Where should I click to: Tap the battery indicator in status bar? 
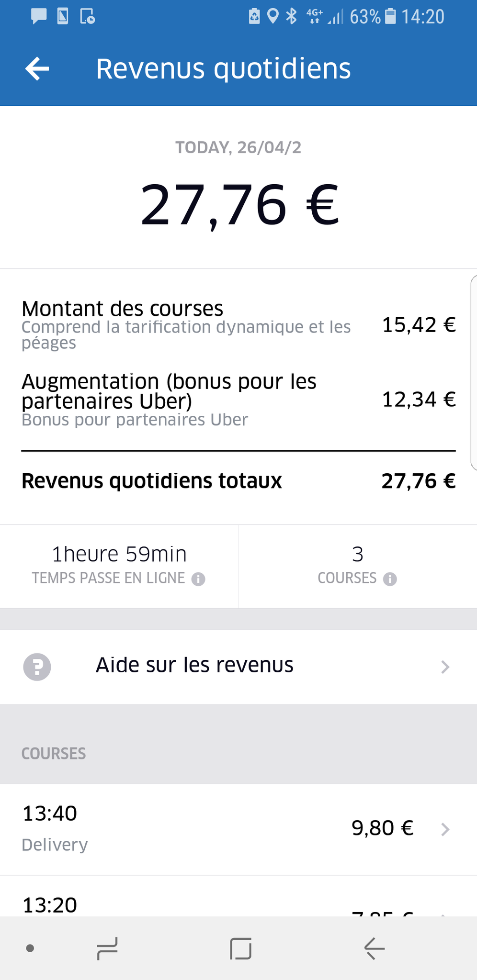[x=391, y=16]
